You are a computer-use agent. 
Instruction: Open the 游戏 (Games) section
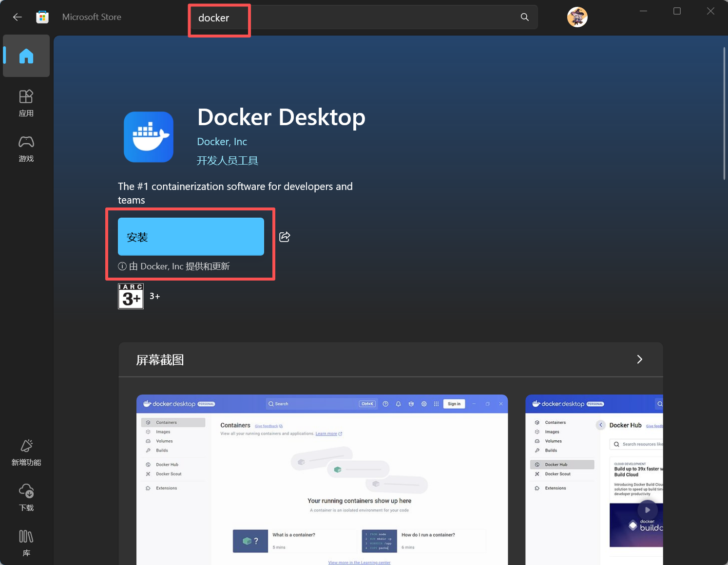pyautogui.click(x=26, y=149)
